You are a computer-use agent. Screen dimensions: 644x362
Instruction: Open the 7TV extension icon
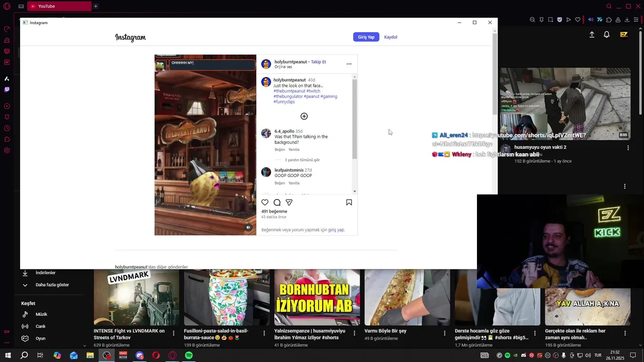(x=600, y=20)
